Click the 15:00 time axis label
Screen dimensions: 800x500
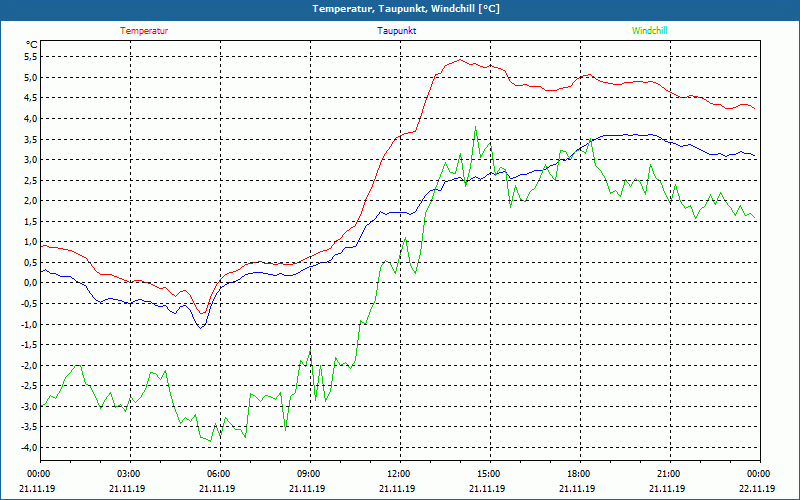[488, 474]
